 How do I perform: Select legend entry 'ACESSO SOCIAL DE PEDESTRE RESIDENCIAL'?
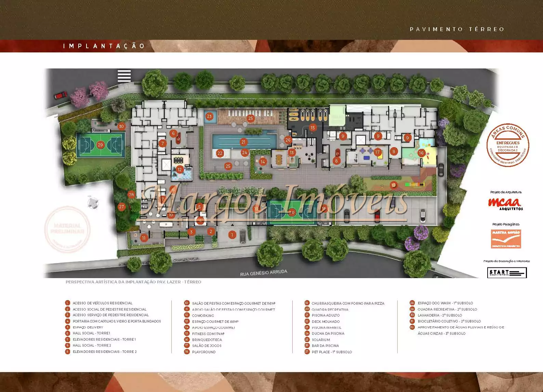[x=109, y=309]
